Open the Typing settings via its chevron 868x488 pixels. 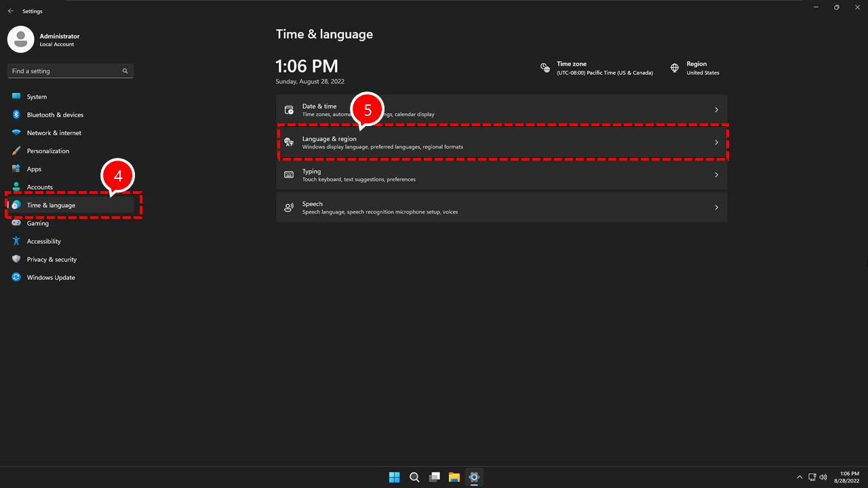[x=716, y=175]
